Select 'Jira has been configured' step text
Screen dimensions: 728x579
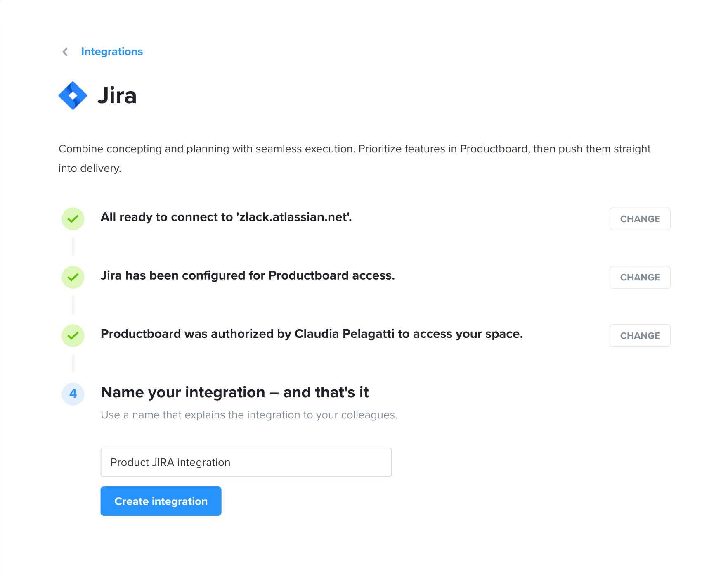click(248, 275)
